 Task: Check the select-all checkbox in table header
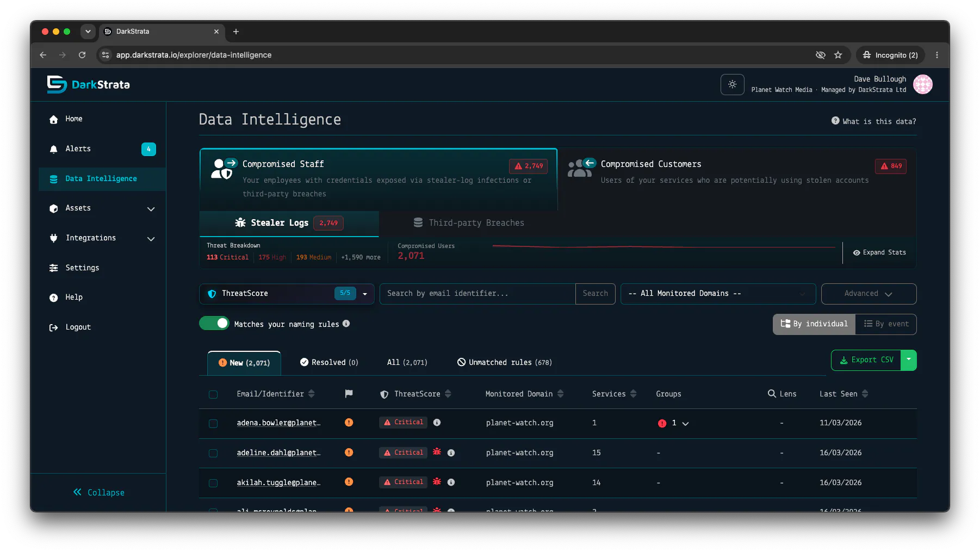point(213,394)
